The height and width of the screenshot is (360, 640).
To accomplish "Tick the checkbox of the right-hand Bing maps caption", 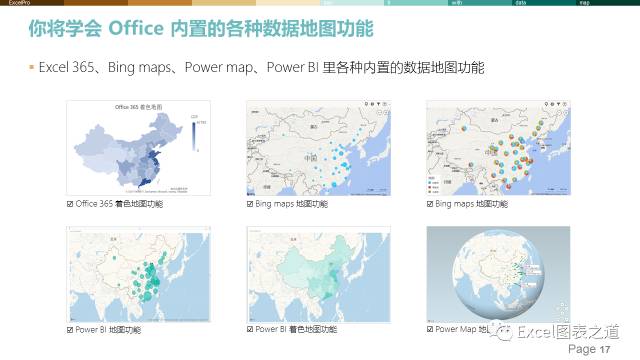I will 430,204.
